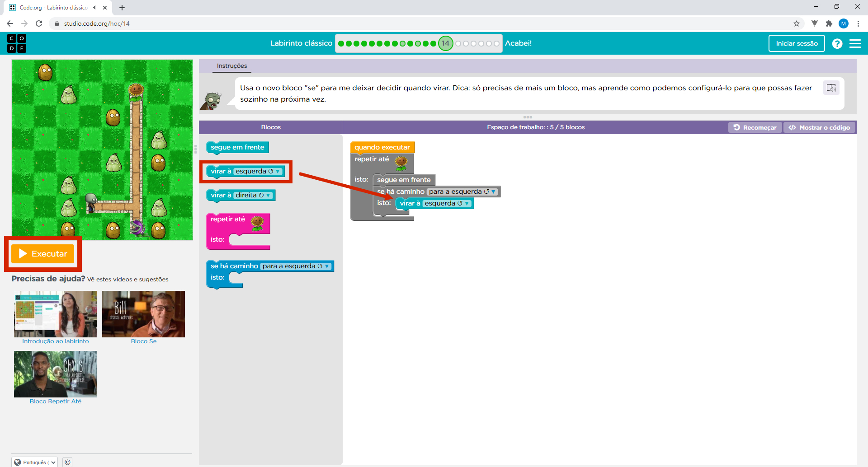Mute the tab via speaker icon
868x467 pixels.
pos(95,8)
